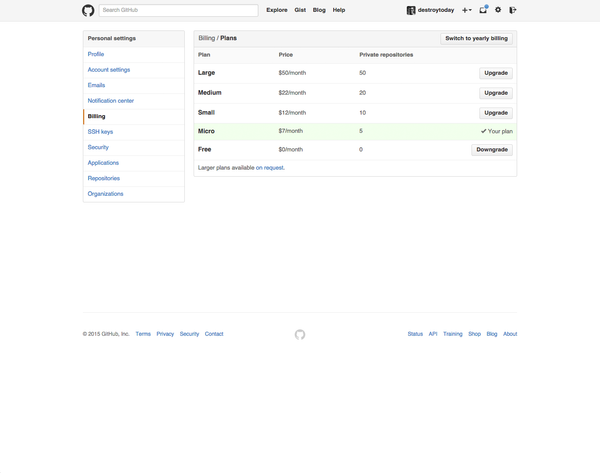The height and width of the screenshot is (473, 600).
Task: Open the Explore header link
Action: [x=277, y=10]
